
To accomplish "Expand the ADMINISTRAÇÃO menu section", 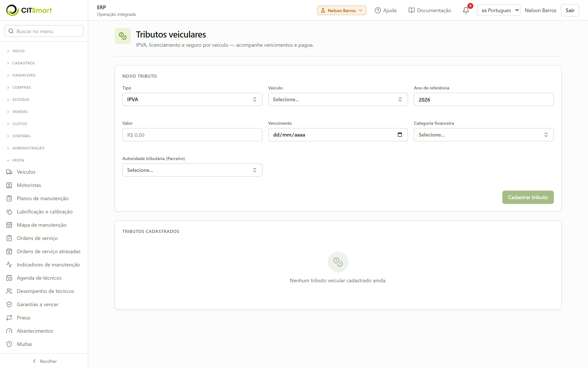I will click(x=26, y=148).
